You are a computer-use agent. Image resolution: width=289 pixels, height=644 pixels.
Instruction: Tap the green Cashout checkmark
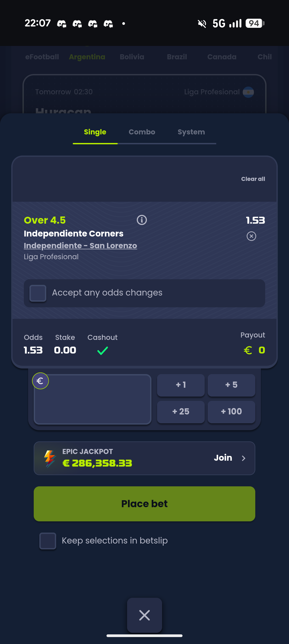(102, 350)
